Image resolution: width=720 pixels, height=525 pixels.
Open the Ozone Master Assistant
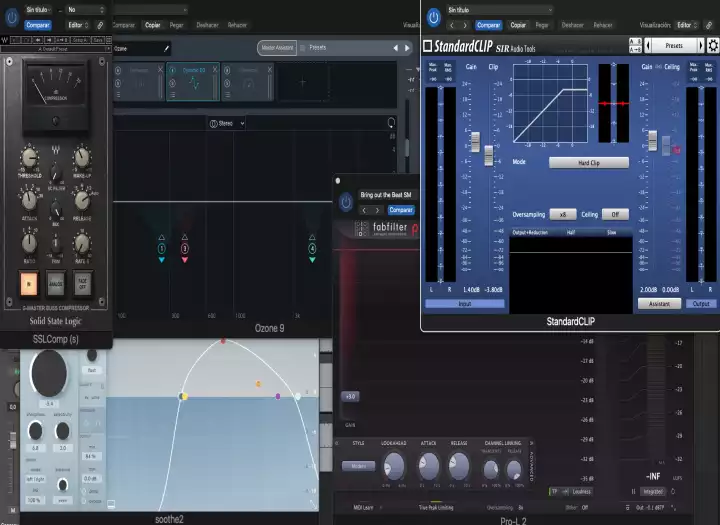[x=277, y=48]
